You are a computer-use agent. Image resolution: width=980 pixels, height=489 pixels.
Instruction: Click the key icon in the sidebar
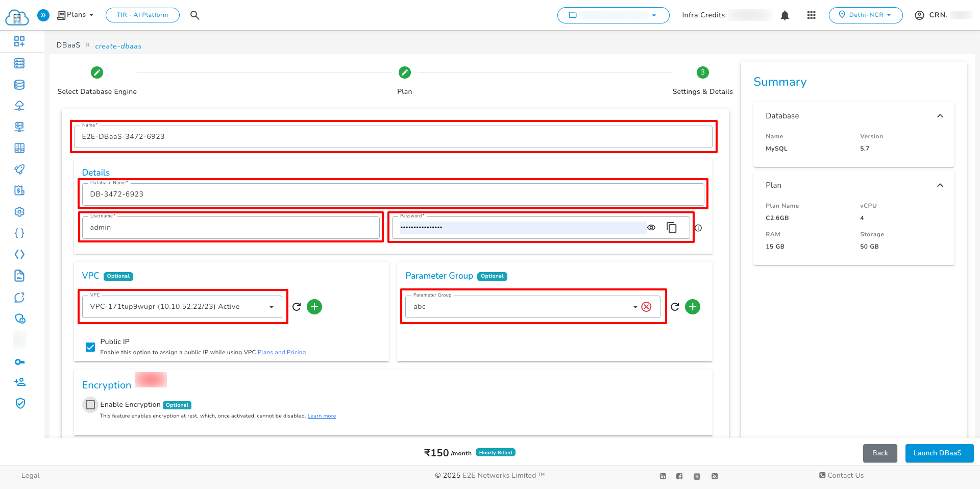[x=19, y=362]
